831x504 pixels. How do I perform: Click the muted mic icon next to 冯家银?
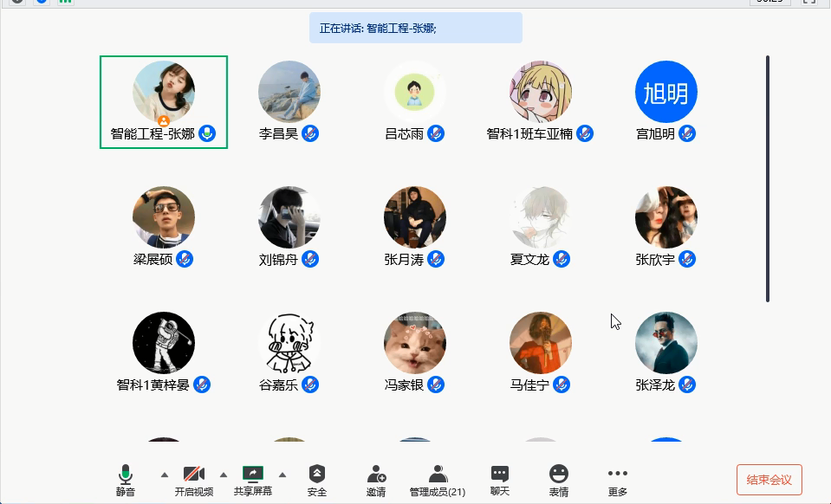coord(436,384)
